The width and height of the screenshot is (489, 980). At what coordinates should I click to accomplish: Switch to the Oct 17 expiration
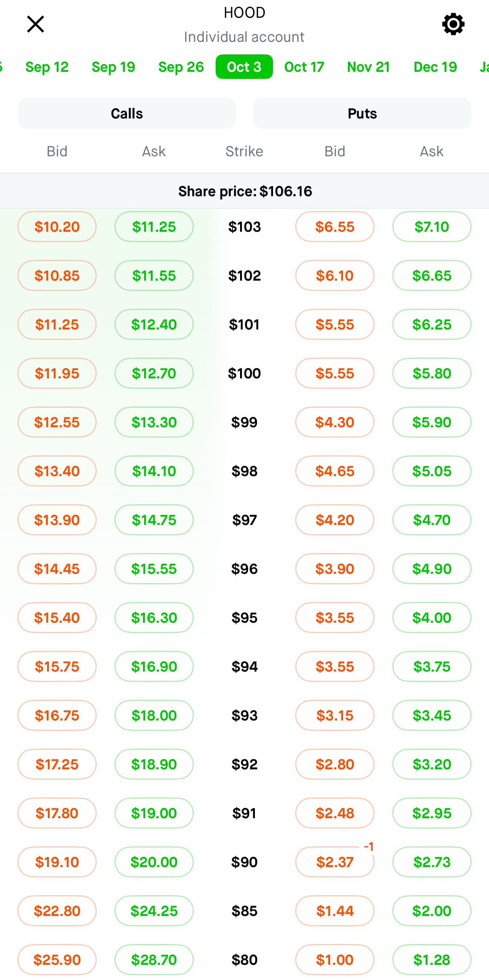pyautogui.click(x=304, y=67)
